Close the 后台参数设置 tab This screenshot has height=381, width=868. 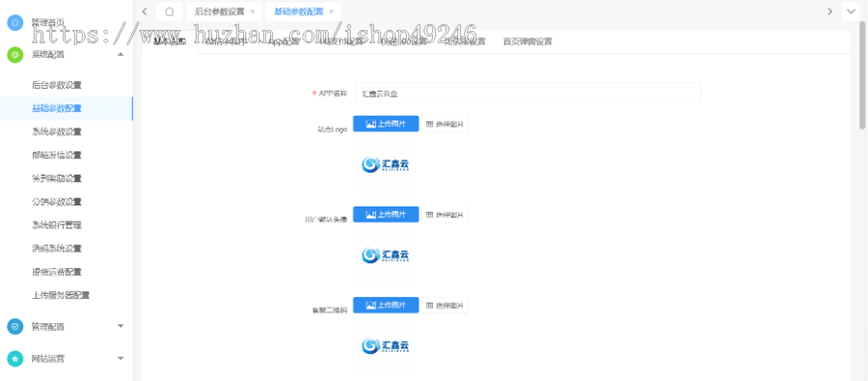pos(253,11)
